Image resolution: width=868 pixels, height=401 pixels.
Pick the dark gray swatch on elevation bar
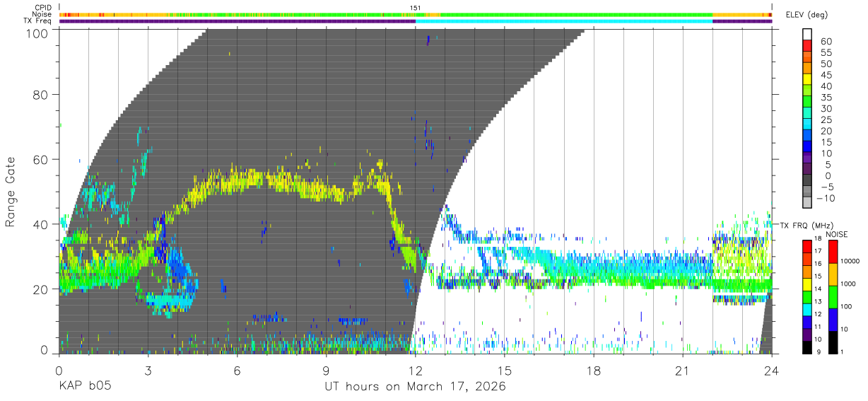[808, 181]
